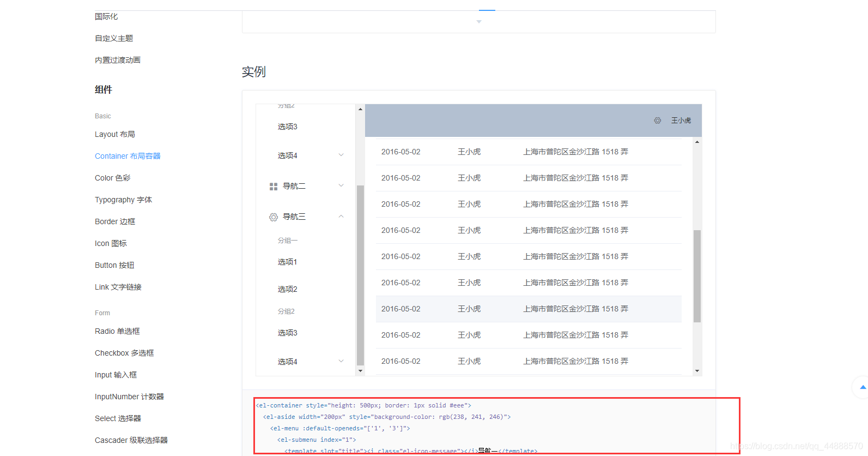Open Container 布局容器 page
The height and width of the screenshot is (456, 868).
coord(128,156)
